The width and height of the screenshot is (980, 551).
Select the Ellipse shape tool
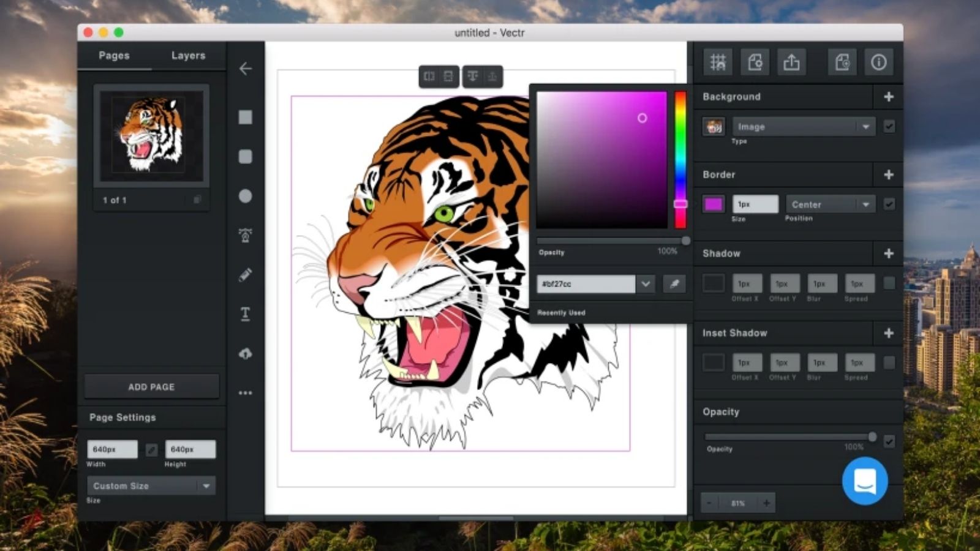[x=245, y=196]
